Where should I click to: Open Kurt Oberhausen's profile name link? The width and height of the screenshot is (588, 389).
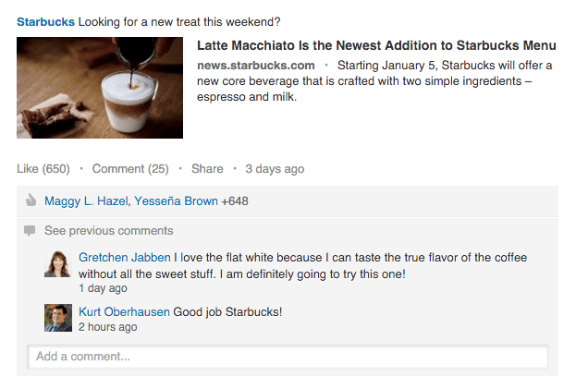124,311
